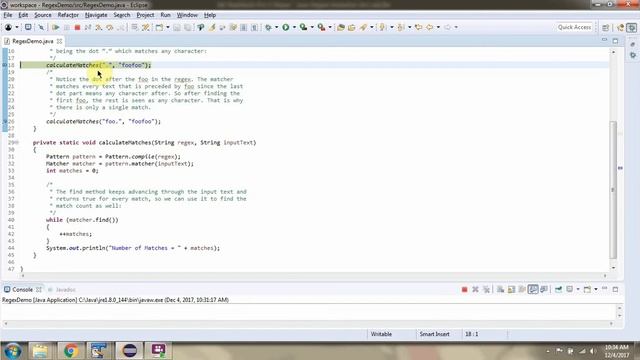Toggle Show Console on Standard Out change
The height and width of the screenshot is (360, 640).
pyautogui.click(x=533, y=289)
